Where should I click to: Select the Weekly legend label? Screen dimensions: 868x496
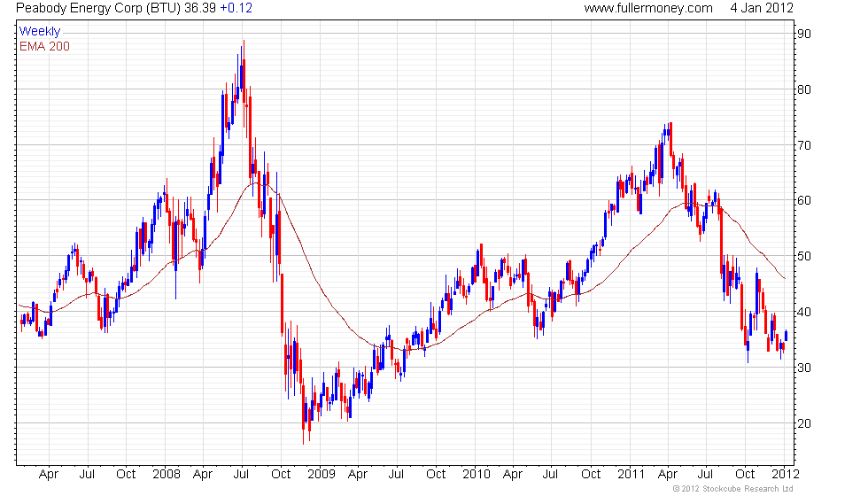(x=39, y=32)
